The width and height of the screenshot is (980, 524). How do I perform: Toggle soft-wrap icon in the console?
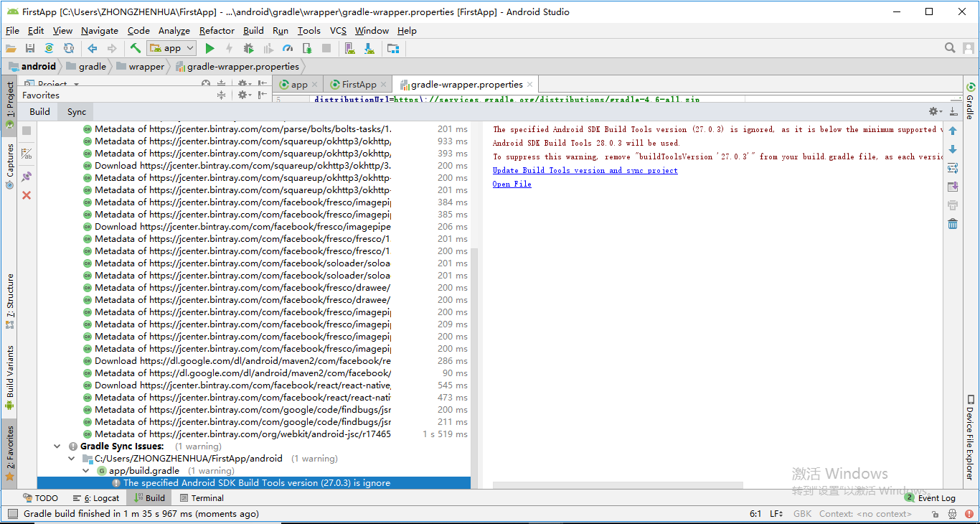[x=953, y=168]
